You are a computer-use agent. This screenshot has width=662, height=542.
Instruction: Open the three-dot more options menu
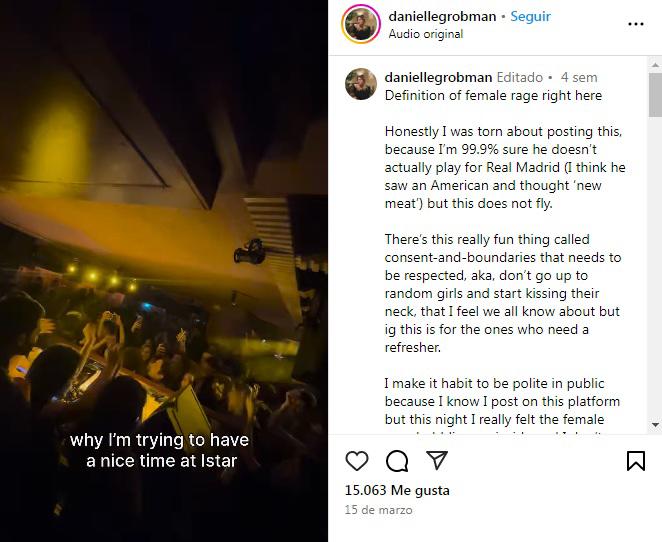pos(636,24)
